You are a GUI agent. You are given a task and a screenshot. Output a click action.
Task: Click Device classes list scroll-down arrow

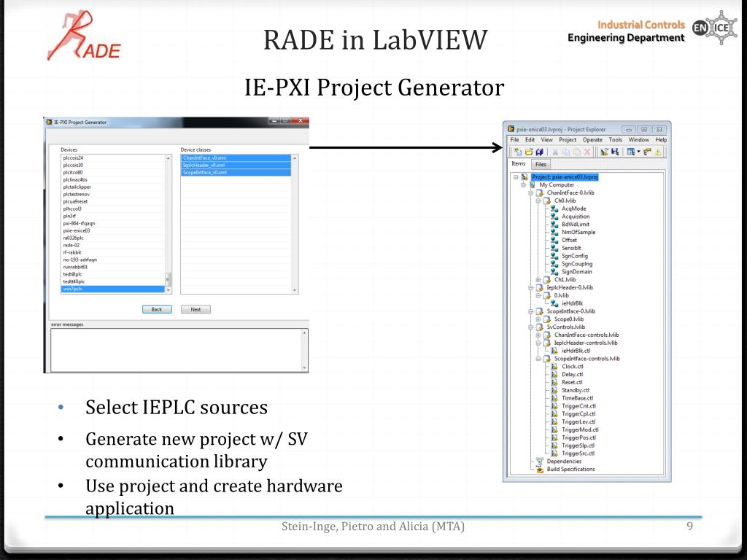(x=295, y=290)
